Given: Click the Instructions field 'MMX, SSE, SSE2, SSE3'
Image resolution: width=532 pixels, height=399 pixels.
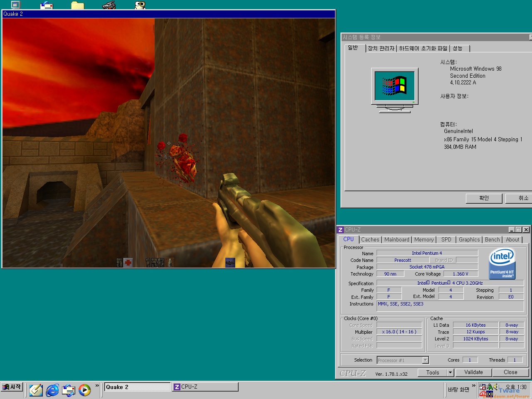Looking at the screenshot, I should click(x=450, y=306).
